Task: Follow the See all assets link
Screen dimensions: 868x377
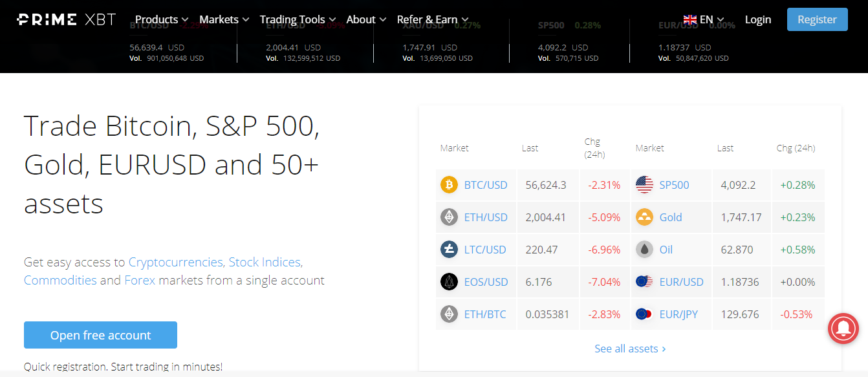Action: [630, 349]
